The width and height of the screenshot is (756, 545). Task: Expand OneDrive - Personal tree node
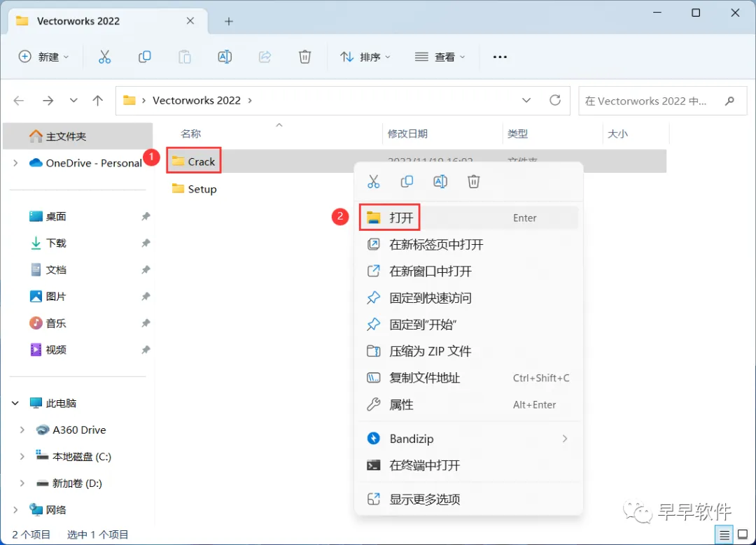pos(15,163)
